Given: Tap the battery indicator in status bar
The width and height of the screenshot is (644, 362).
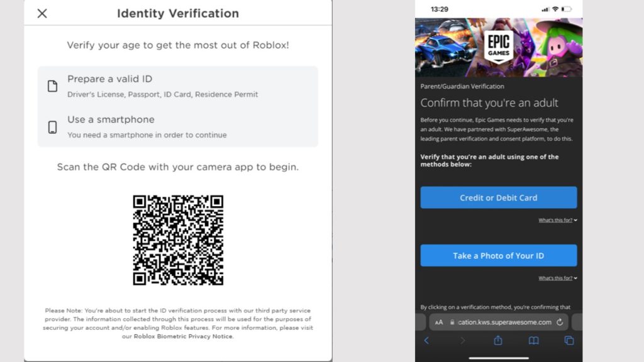Looking at the screenshot, I should (567, 9).
